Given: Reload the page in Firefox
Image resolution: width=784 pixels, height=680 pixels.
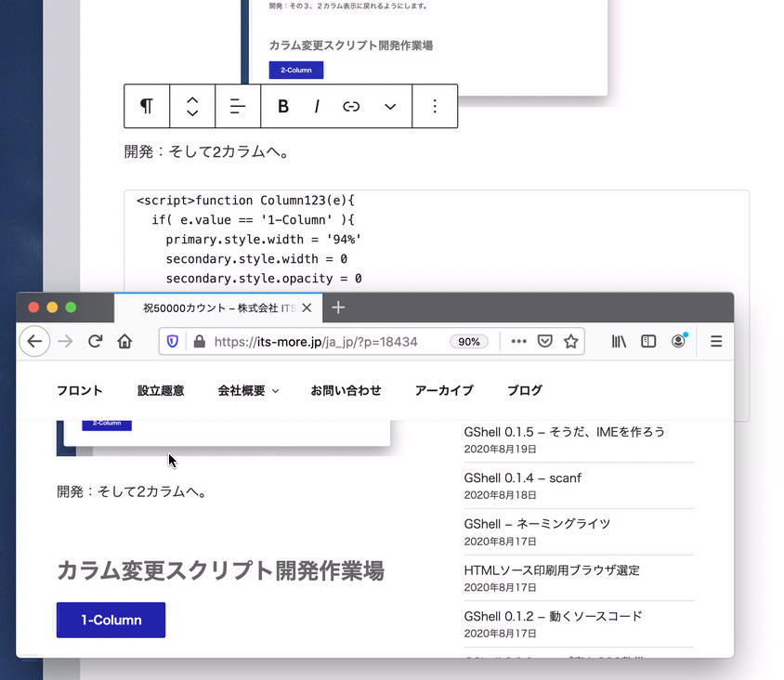Looking at the screenshot, I should [x=95, y=342].
